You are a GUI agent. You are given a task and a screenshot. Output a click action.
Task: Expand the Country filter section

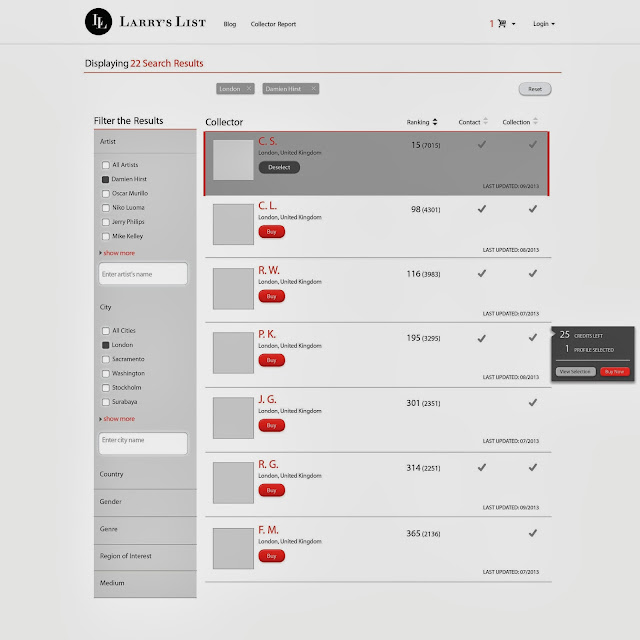click(x=145, y=474)
